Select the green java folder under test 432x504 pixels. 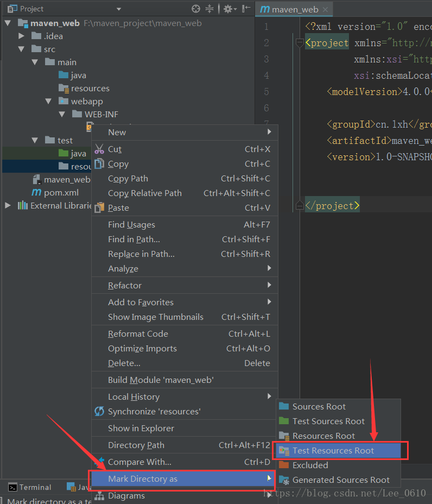[x=72, y=153]
